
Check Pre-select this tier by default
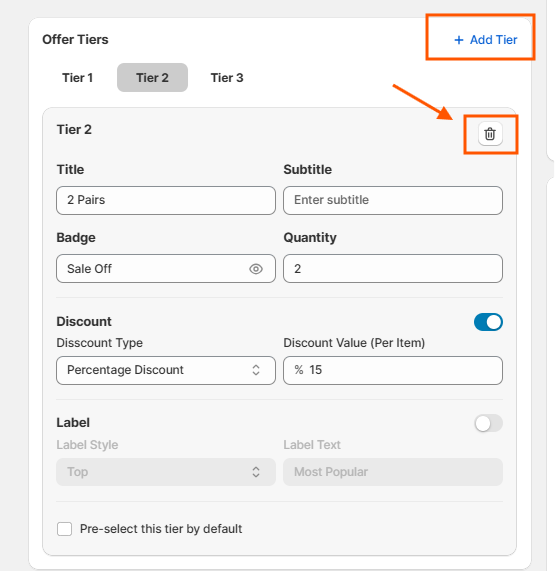[65, 529]
